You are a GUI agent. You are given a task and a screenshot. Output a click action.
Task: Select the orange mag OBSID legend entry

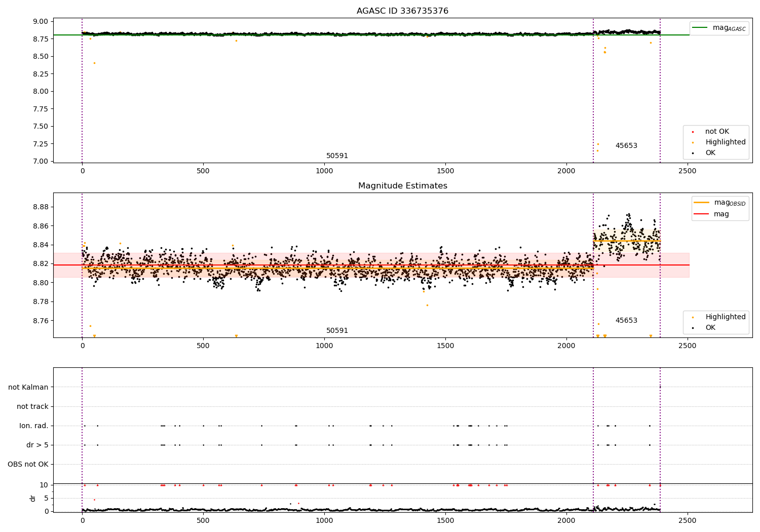tap(719, 203)
